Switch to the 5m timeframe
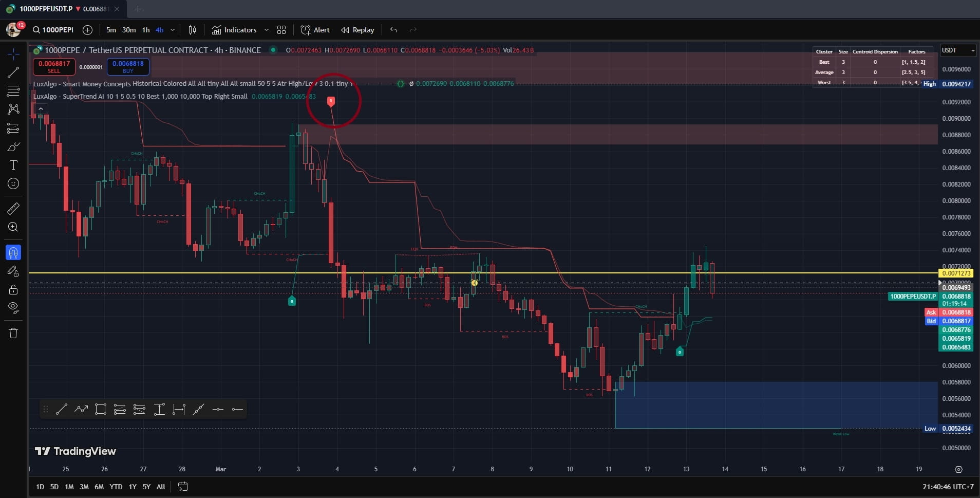 [111, 30]
